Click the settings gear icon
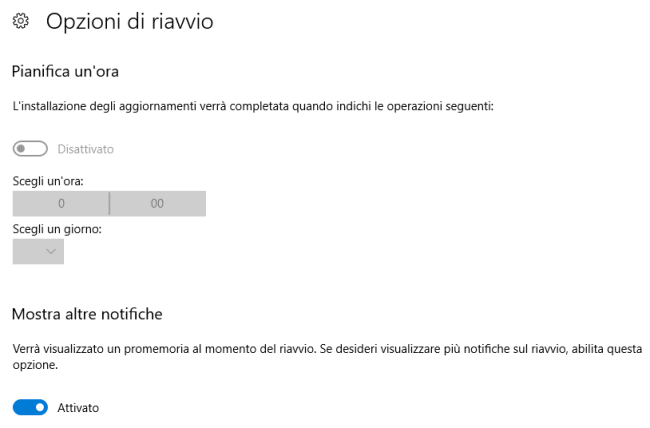 pyautogui.click(x=21, y=21)
